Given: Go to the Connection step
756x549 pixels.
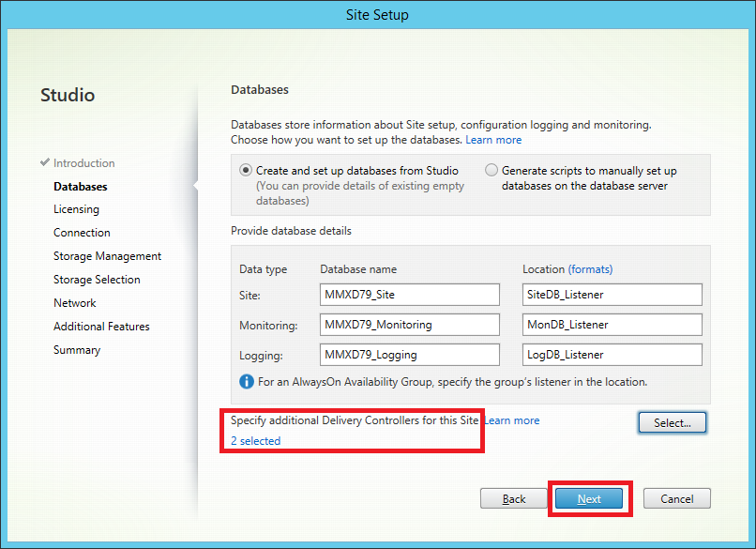Looking at the screenshot, I should (82, 233).
